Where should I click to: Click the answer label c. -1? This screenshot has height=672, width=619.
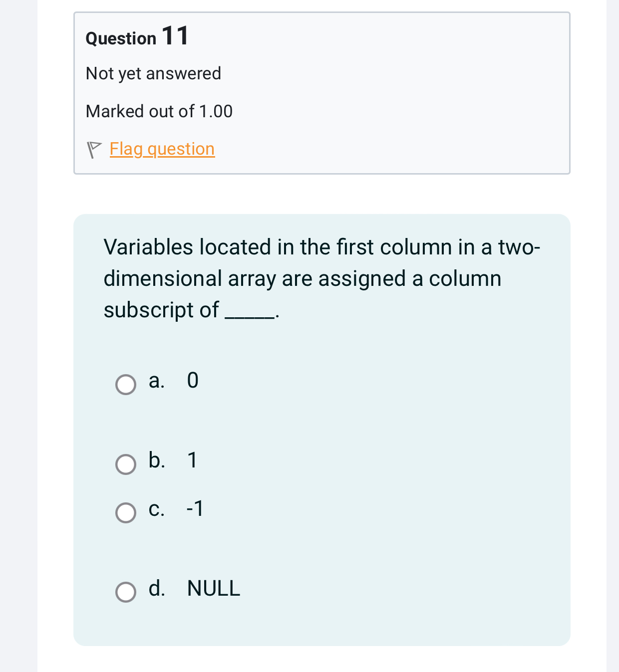pyautogui.click(x=175, y=509)
